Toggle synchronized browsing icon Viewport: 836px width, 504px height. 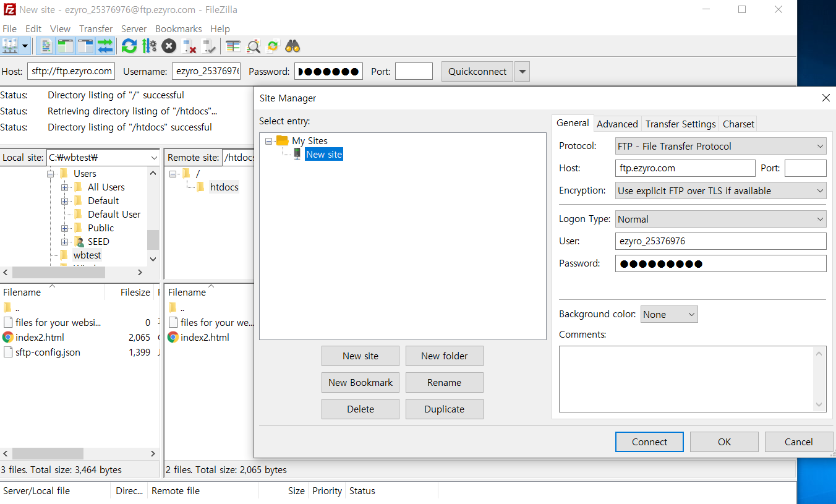[273, 46]
